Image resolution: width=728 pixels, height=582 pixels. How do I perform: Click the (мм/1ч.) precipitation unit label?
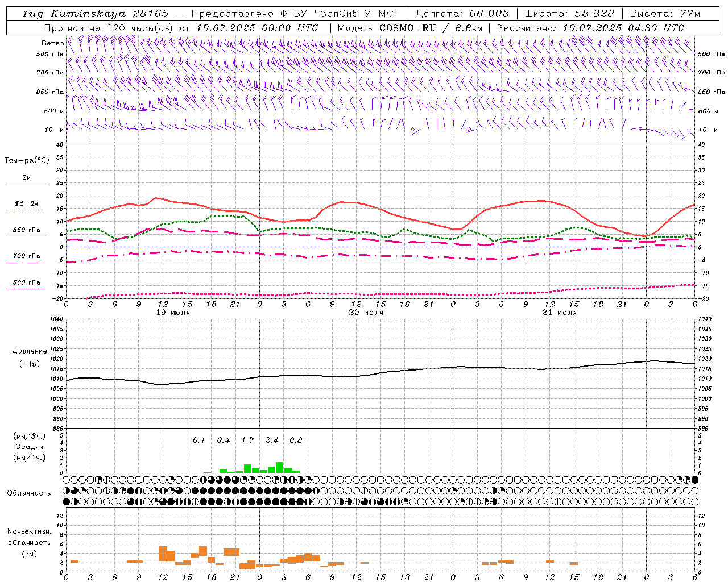coord(29,458)
